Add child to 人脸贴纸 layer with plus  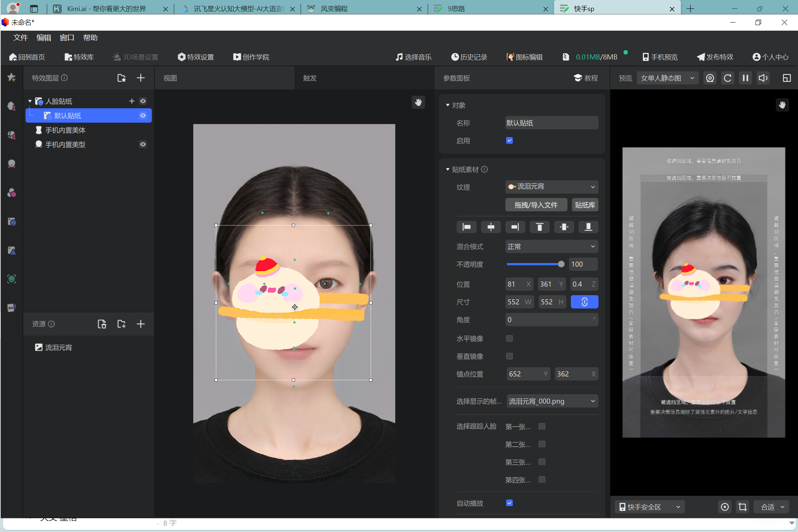(132, 101)
